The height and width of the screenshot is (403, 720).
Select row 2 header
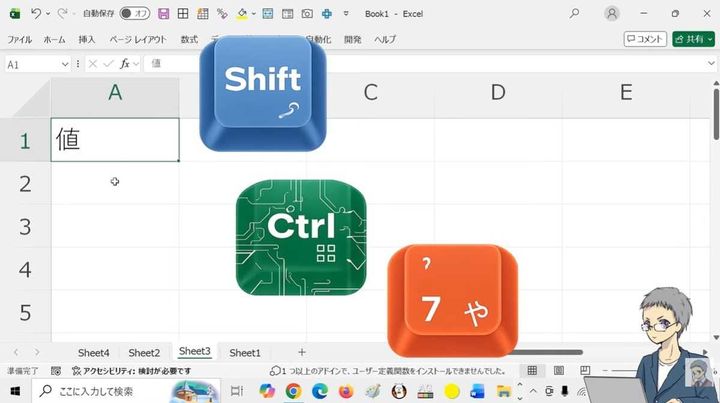[25, 183]
